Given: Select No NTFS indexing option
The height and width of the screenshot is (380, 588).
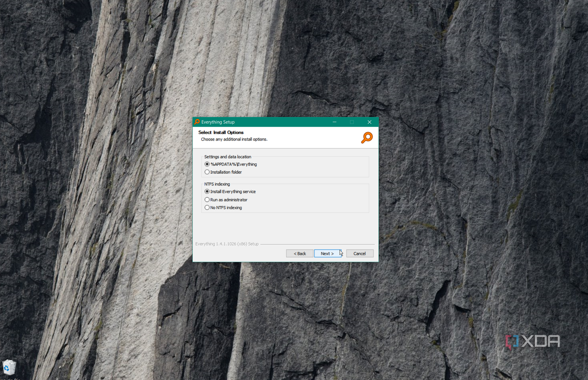Looking at the screenshot, I should pos(223,208).
